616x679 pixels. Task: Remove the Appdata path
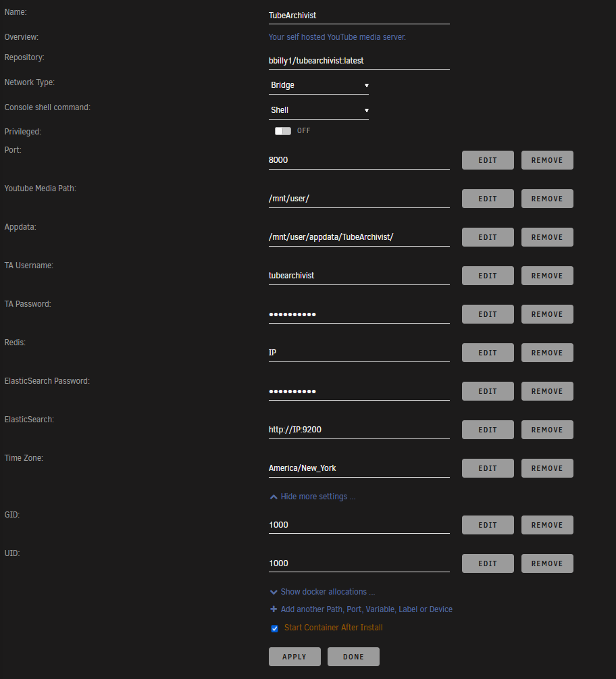tap(547, 237)
